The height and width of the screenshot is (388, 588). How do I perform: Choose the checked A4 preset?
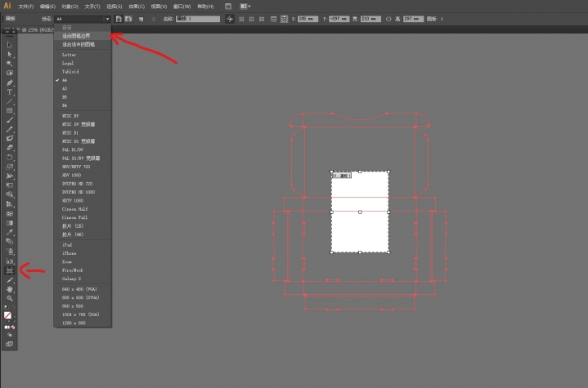pos(65,81)
